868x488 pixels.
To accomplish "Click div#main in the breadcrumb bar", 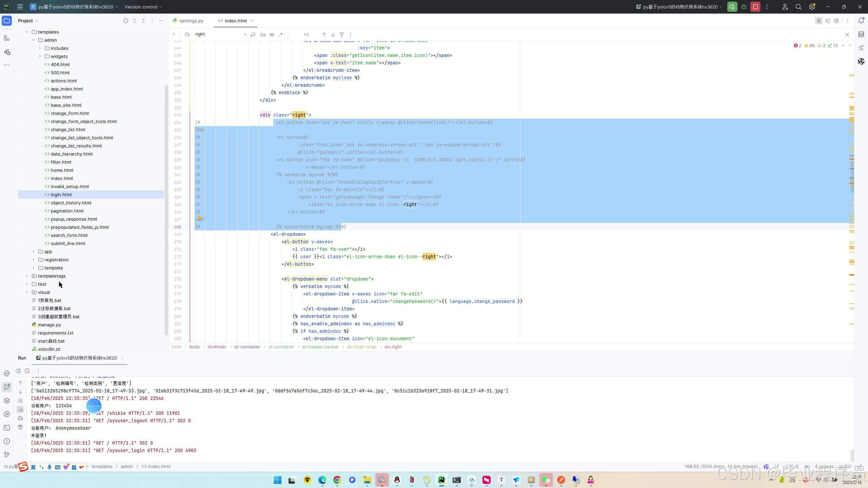I will point(217,347).
